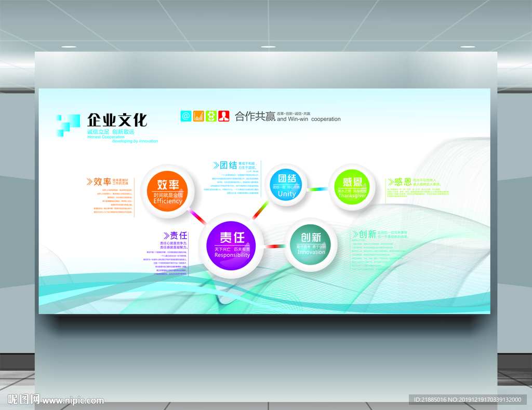Viewport: 532px width, 410px height.
Task: Select the and Win-win cooperation text
Action: coord(309,119)
